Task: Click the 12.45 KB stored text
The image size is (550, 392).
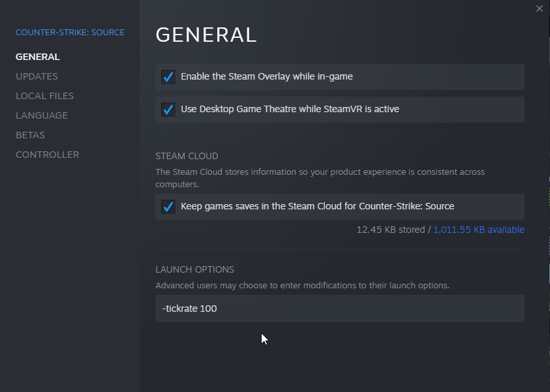Action: click(390, 230)
